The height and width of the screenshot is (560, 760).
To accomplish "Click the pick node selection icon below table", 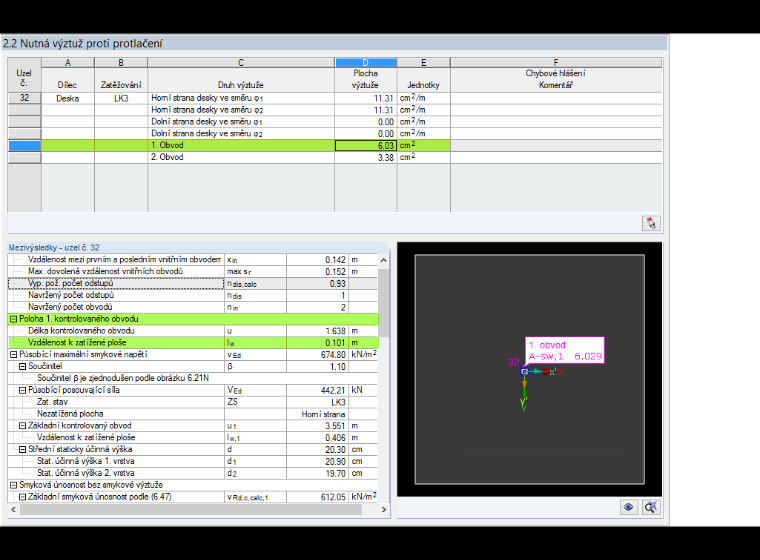I will coord(651,223).
